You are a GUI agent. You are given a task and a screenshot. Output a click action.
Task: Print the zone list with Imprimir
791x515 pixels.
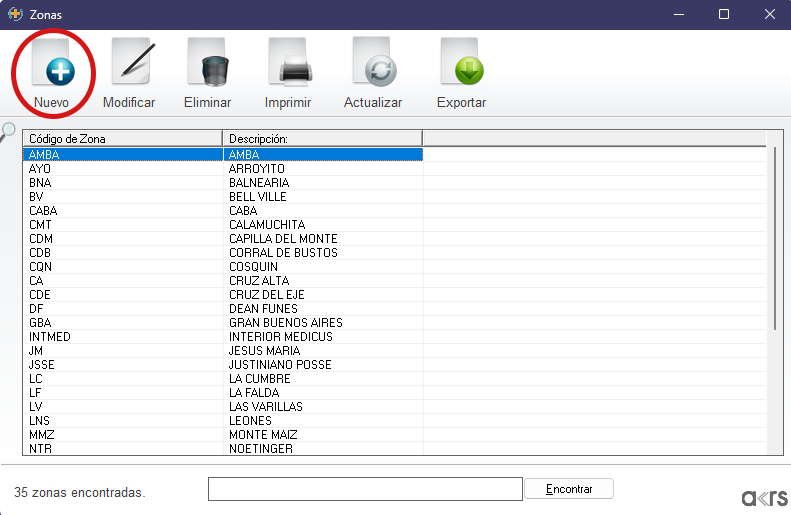(x=288, y=68)
